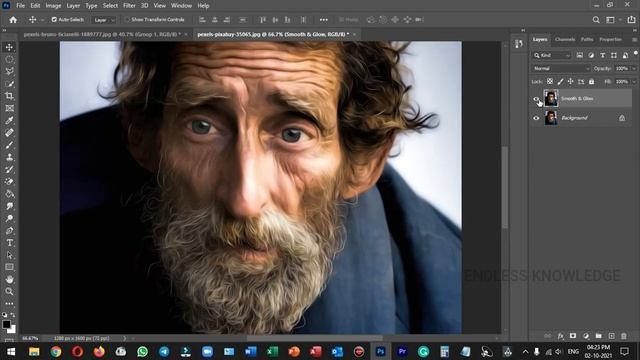
Task: Click the Search magnifier in options bar
Action: [596, 20]
